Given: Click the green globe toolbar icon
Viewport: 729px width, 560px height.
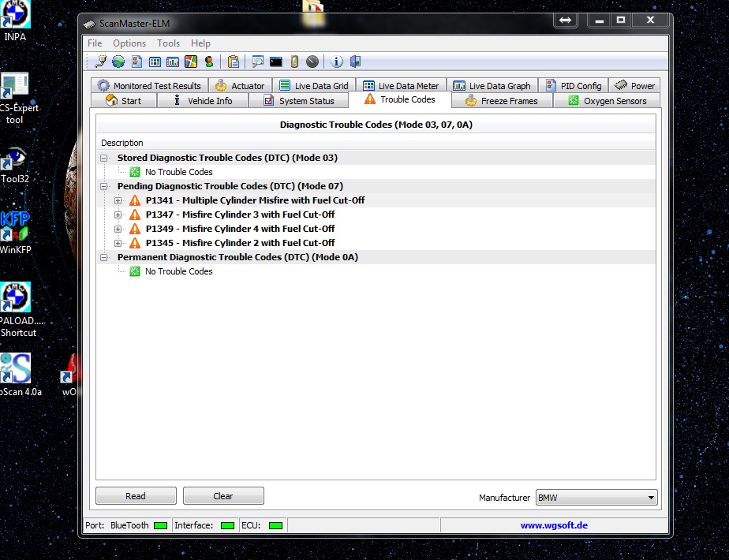Looking at the screenshot, I should 118,62.
